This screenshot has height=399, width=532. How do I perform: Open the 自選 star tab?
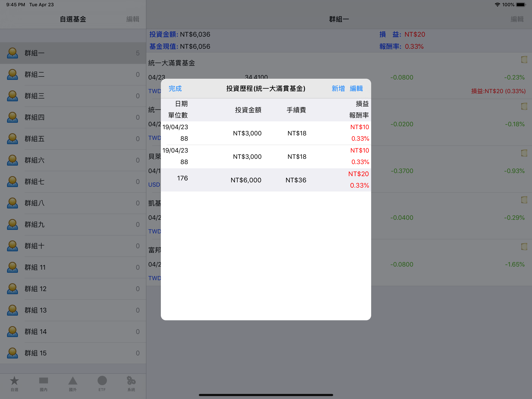(14, 384)
